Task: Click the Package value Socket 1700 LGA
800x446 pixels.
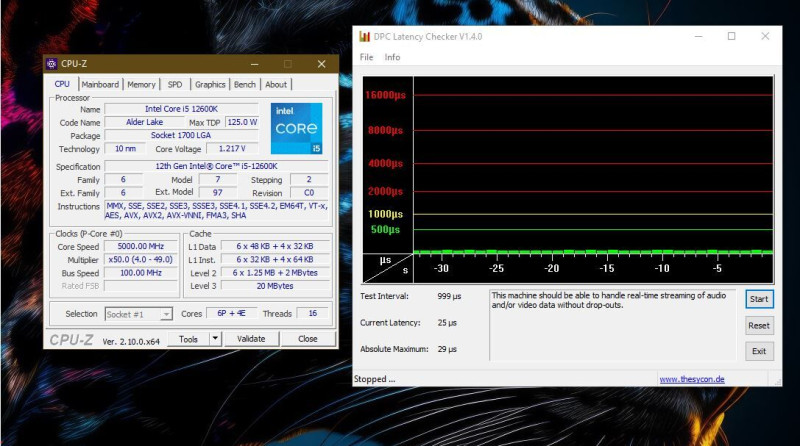Action: tap(181, 135)
